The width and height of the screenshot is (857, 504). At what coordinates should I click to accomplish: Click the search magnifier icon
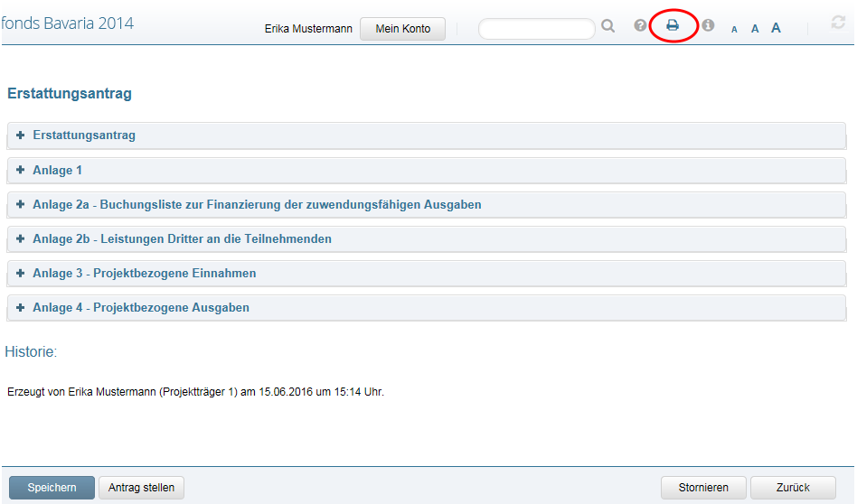607,27
